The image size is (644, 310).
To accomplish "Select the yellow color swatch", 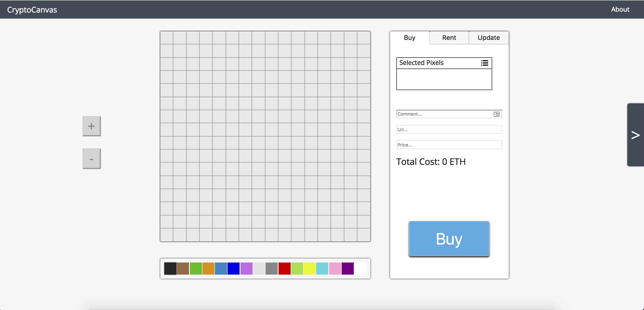I will point(309,269).
